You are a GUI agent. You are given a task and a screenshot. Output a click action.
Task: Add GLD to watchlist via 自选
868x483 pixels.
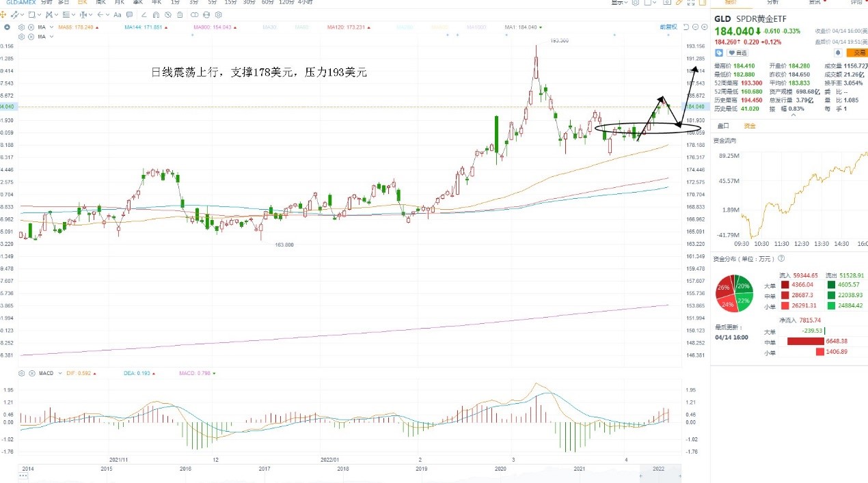(x=737, y=53)
